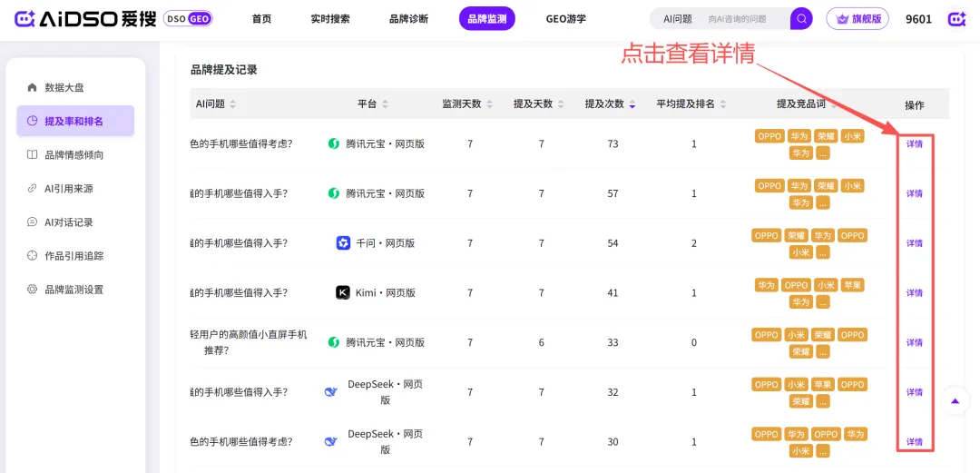Open 品牌监测设置 in the sidebar

[75, 290]
